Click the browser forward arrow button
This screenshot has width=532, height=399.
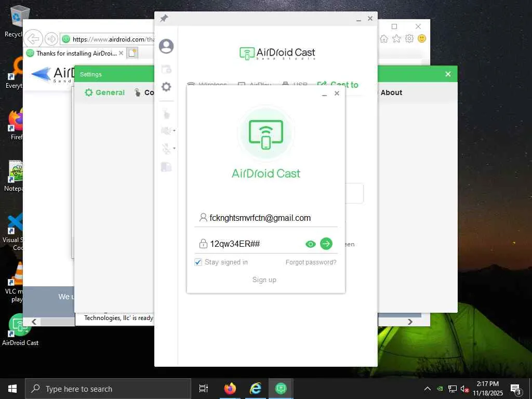(51, 39)
